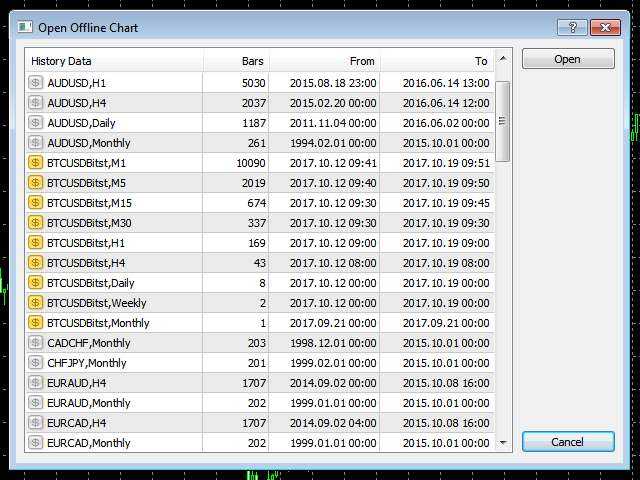
Task: Click the gold icon next to BTCUSDBitst,M15
Action: coord(36,203)
